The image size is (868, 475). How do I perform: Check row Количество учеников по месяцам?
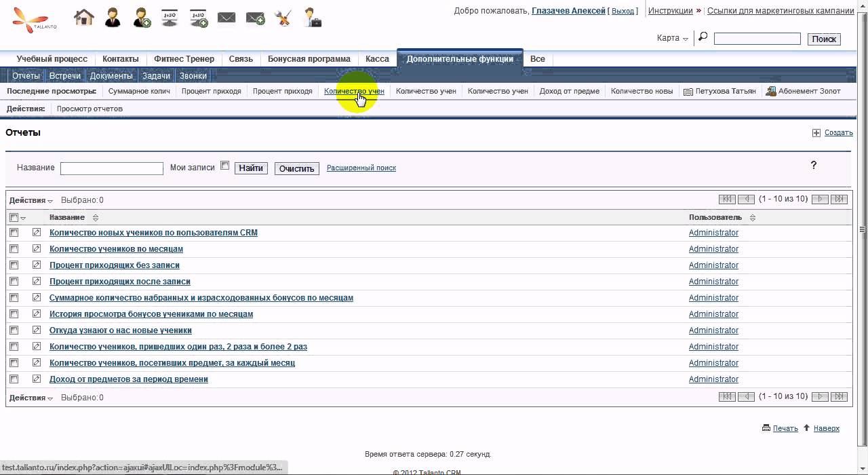(14, 249)
